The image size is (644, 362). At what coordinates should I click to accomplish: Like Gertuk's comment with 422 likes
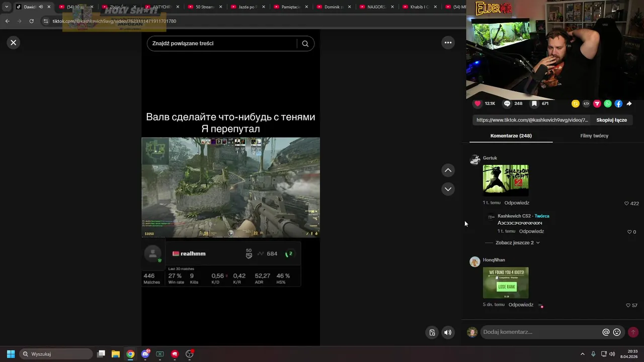pos(626,204)
